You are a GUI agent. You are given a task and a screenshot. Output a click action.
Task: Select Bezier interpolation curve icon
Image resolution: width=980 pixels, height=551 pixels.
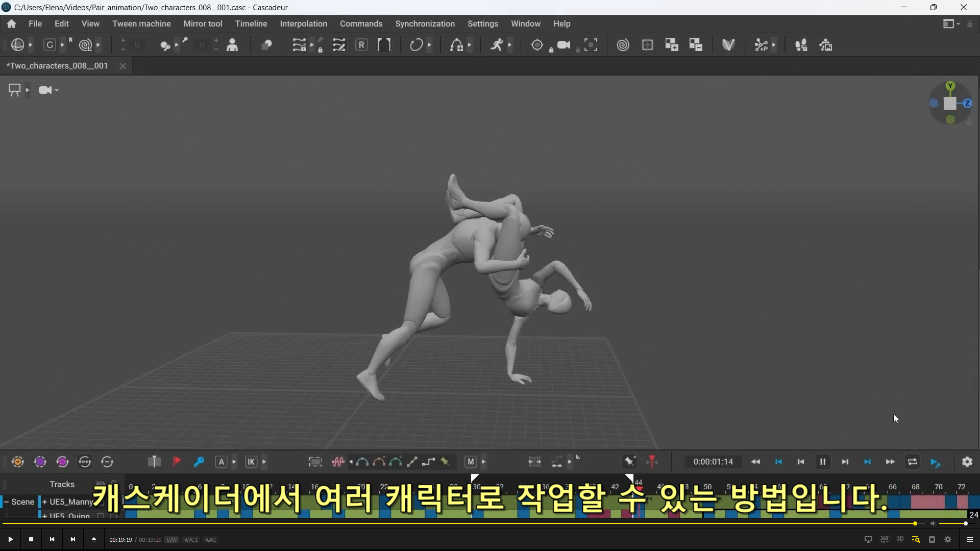click(x=362, y=462)
